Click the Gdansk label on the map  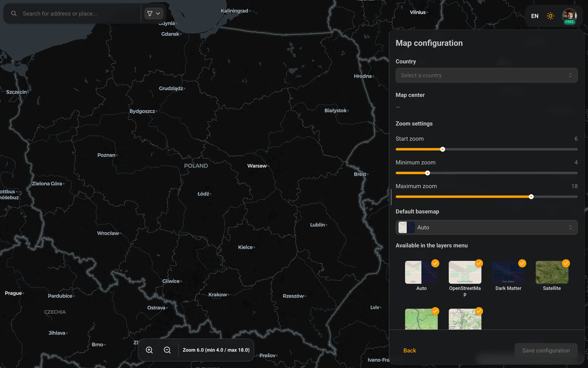point(170,34)
